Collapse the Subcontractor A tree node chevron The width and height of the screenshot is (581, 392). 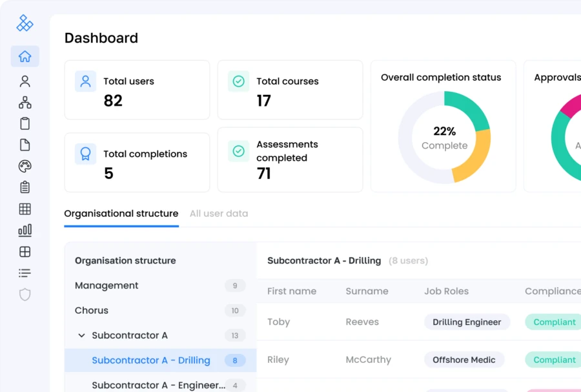point(81,335)
